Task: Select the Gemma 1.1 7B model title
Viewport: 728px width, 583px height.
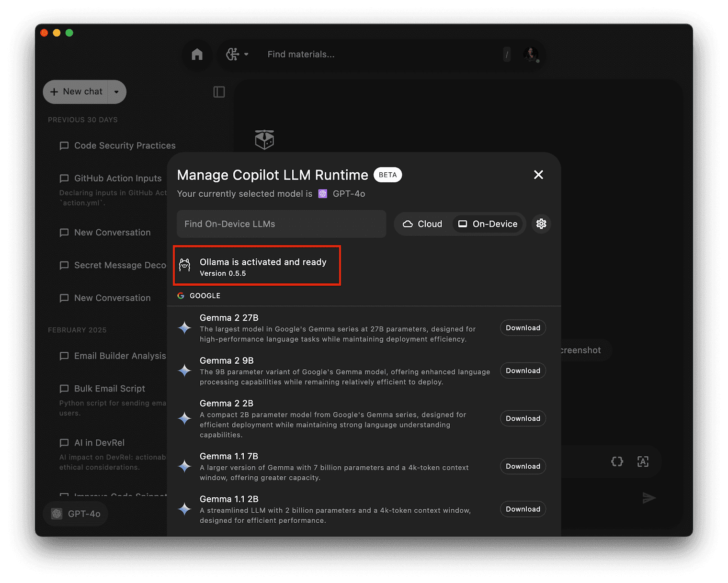Action: pyautogui.click(x=229, y=456)
